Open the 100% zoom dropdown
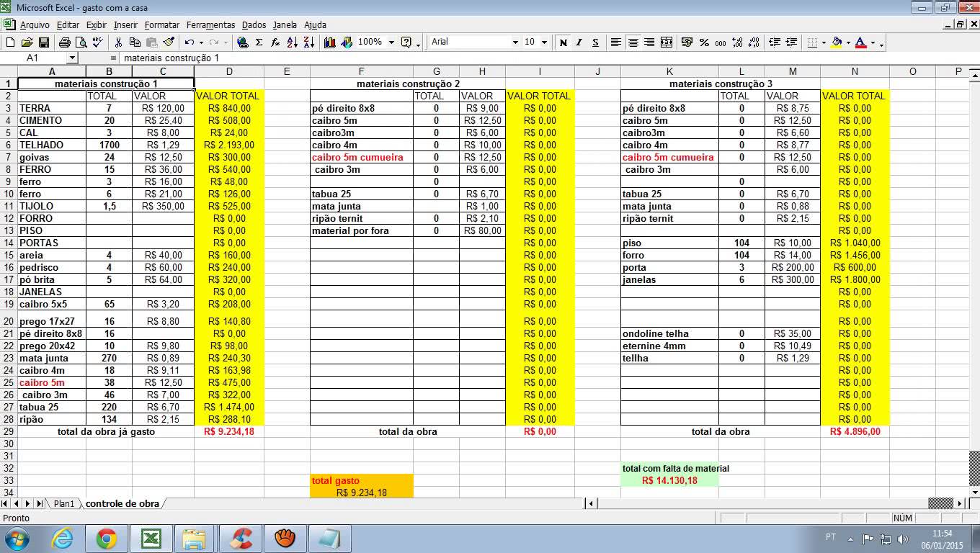The height and width of the screenshot is (553, 980). [x=391, y=42]
